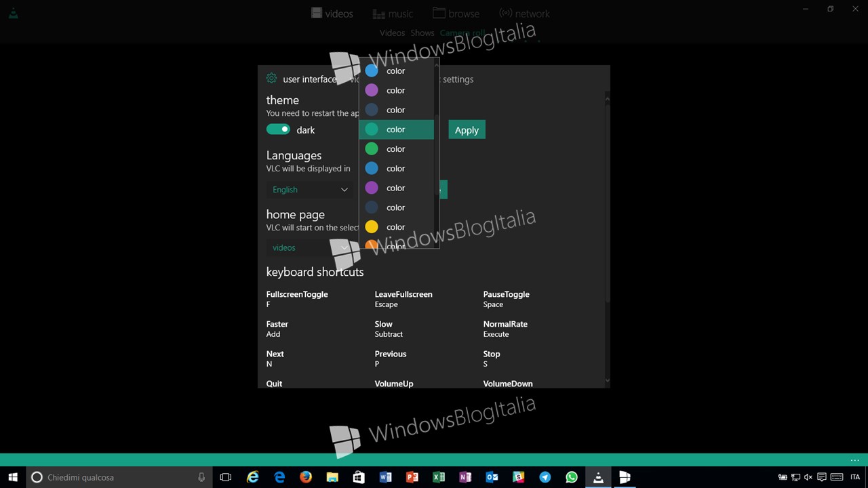Choose the light blue color at list top
Image resolution: width=868 pixels, height=488 pixels.
tap(396, 70)
